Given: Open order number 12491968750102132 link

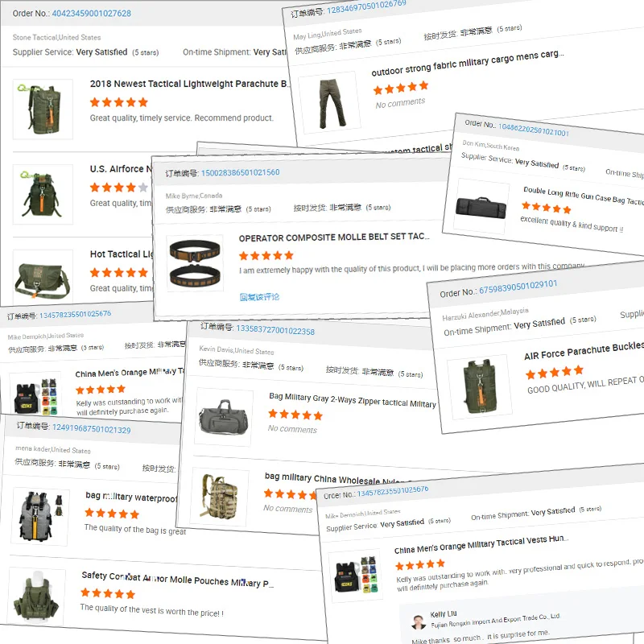Looking at the screenshot, I should point(91,428).
